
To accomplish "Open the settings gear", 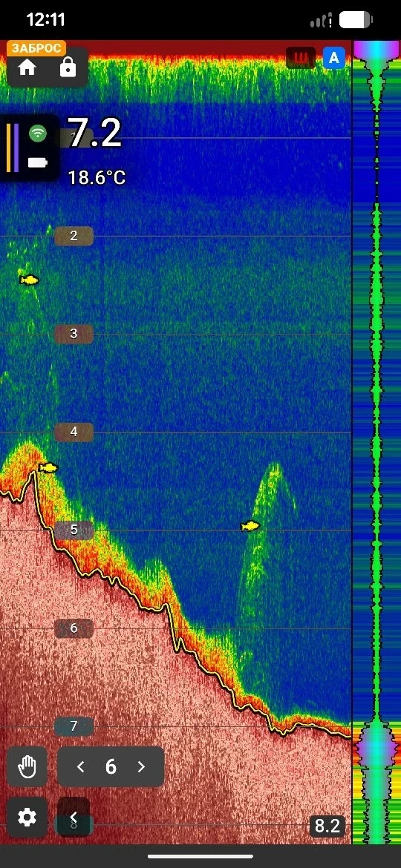I will pyautogui.click(x=27, y=817).
